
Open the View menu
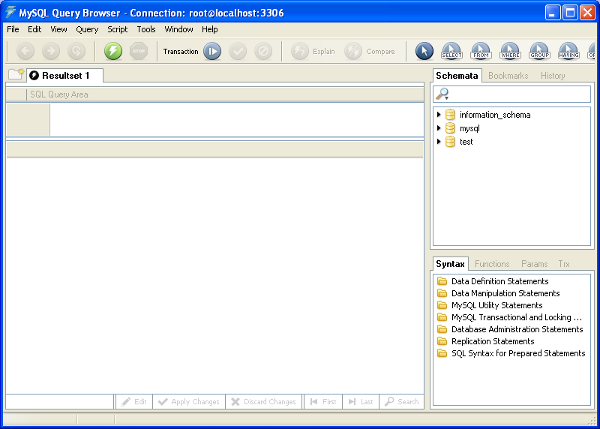59,29
